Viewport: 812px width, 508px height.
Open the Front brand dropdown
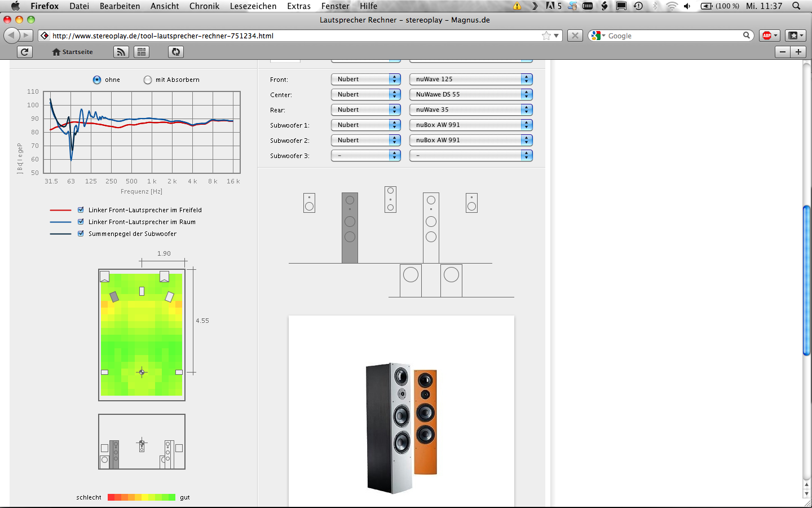coord(366,79)
